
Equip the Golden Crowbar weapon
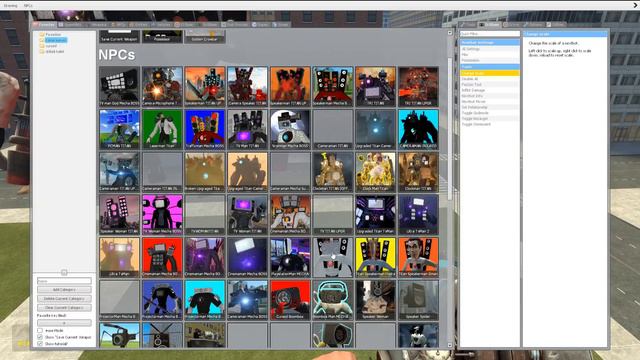(x=205, y=36)
